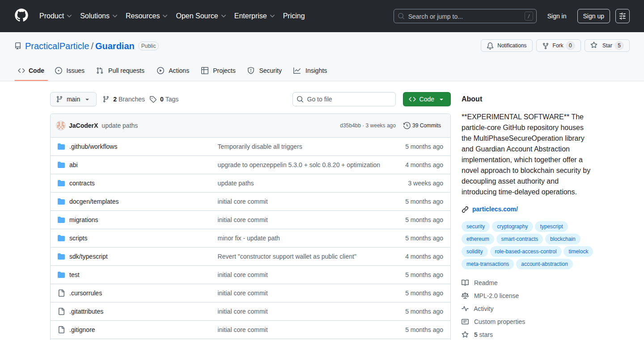
Task: Open the green Code dropdown button
Action: pyautogui.click(x=427, y=99)
